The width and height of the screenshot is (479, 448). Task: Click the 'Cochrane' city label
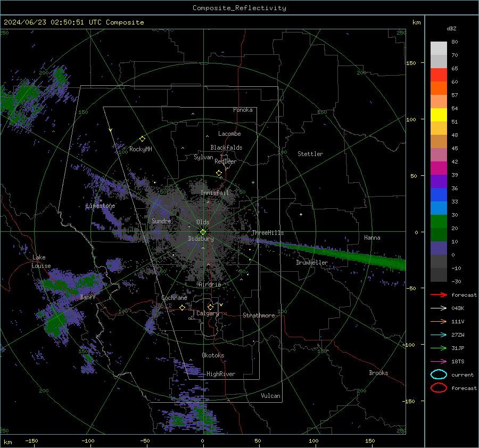click(x=174, y=298)
